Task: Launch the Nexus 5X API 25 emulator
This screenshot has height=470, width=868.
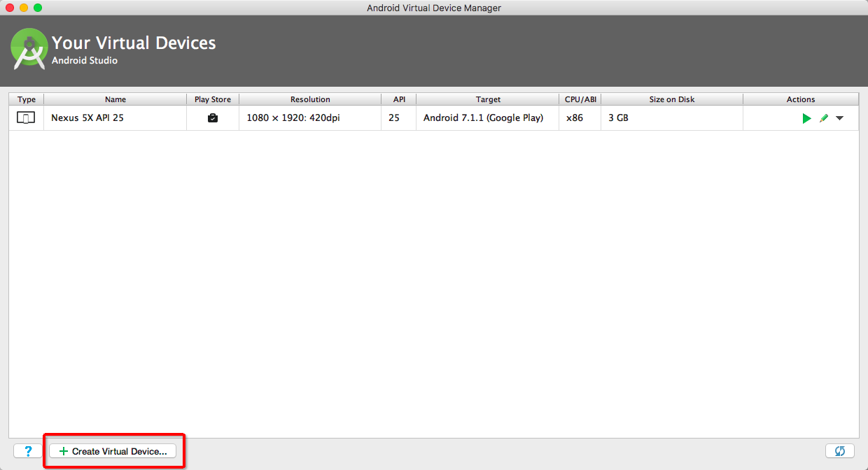Action: [806, 118]
